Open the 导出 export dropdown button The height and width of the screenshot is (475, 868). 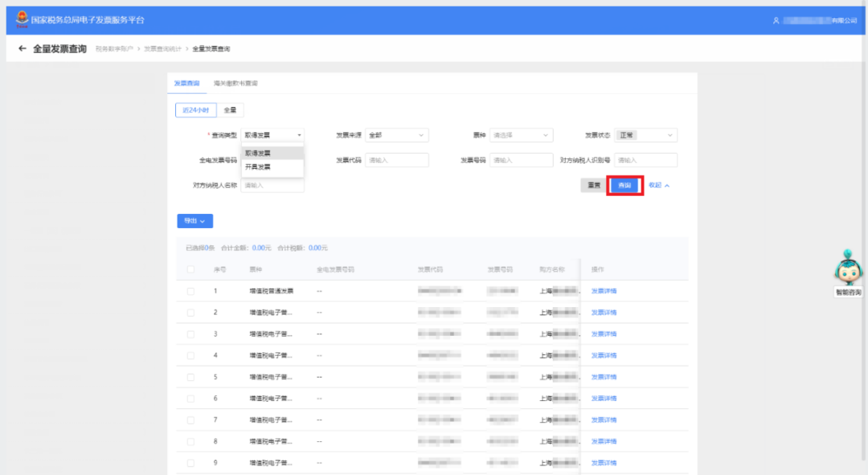pyautogui.click(x=194, y=221)
